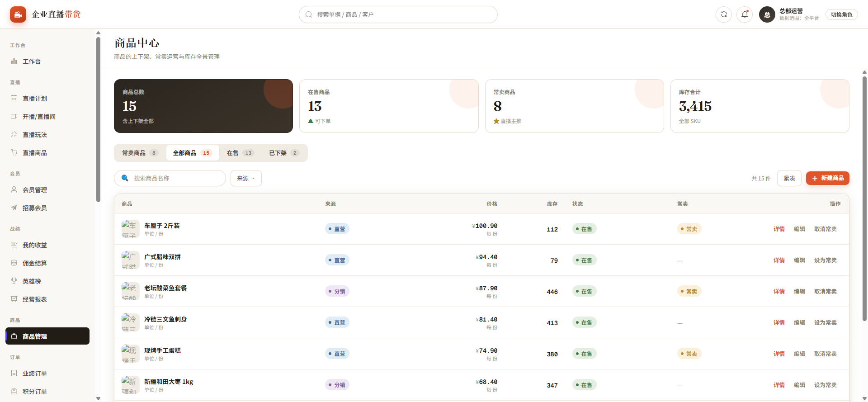Click the 直营 tag of 现烤手工蛋糕
The height and width of the screenshot is (402, 868).
click(337, 354)
